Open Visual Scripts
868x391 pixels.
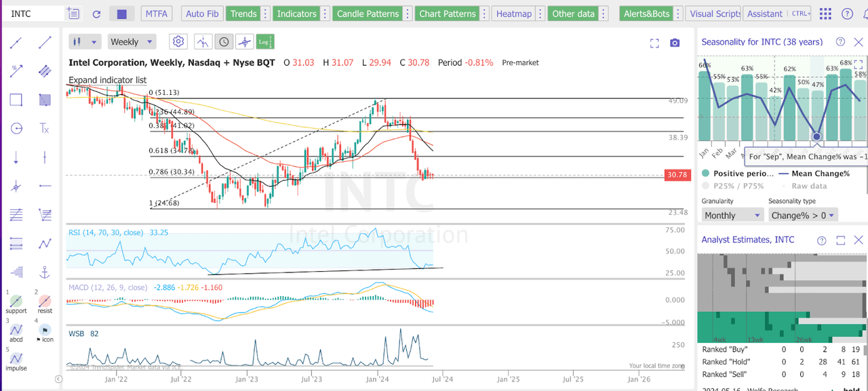coord(714,14)
